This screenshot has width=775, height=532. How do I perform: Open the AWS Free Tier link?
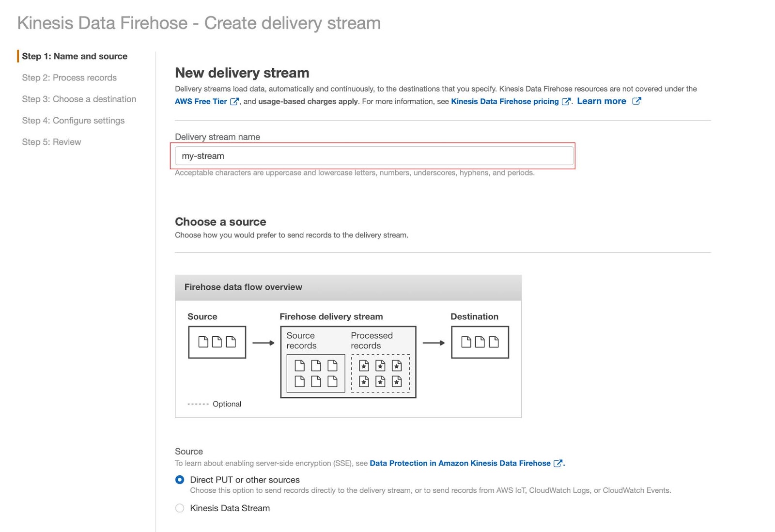(x=201, y=101)
